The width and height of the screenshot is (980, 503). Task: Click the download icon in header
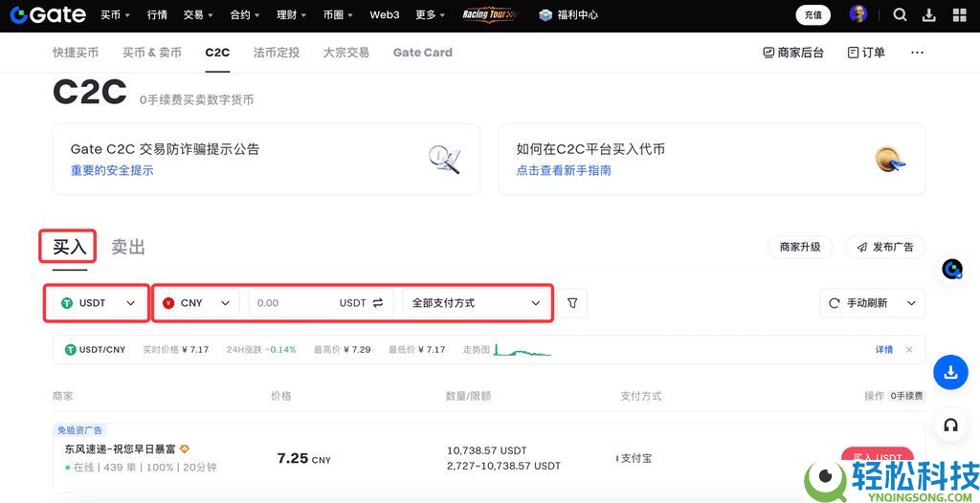click(929, 15)
